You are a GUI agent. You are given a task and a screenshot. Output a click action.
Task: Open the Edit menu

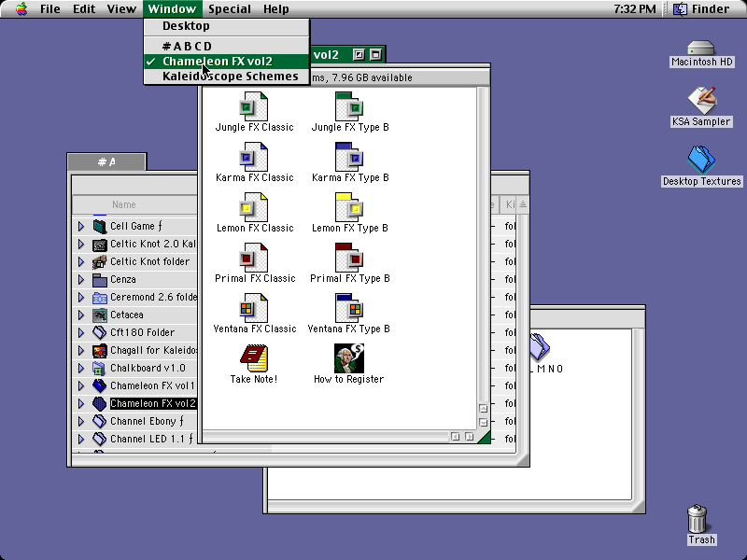click(84, 9)
